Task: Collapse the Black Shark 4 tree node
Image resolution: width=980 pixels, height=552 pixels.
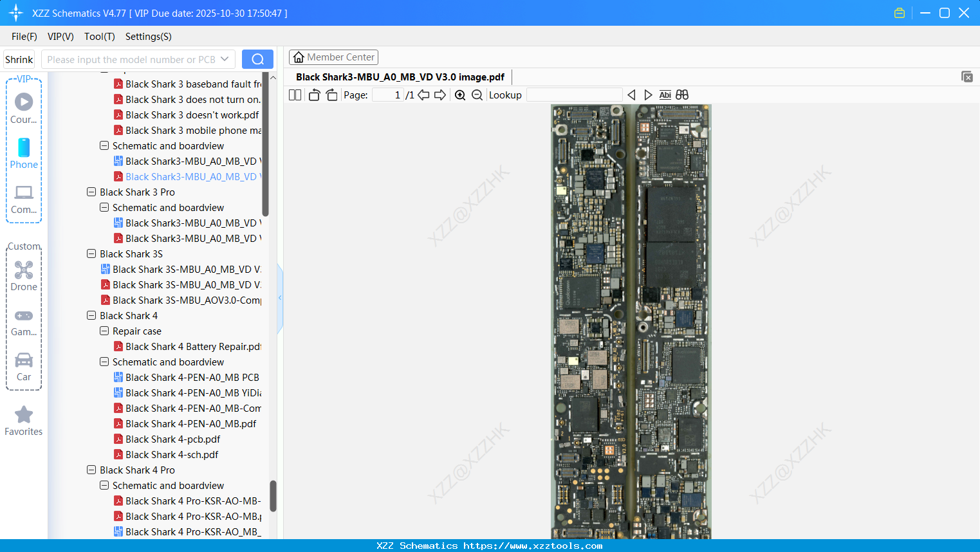Action: click(x=91, y=315)
